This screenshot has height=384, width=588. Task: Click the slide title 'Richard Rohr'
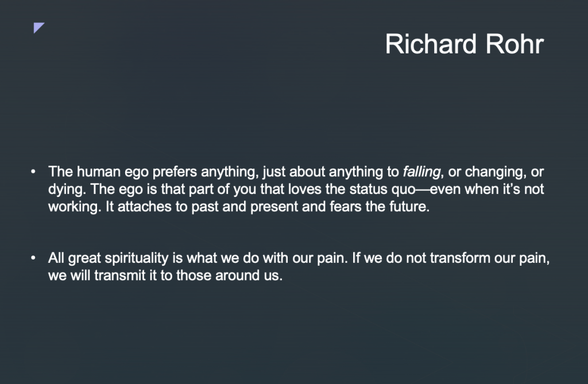click(x=464, y=44)
